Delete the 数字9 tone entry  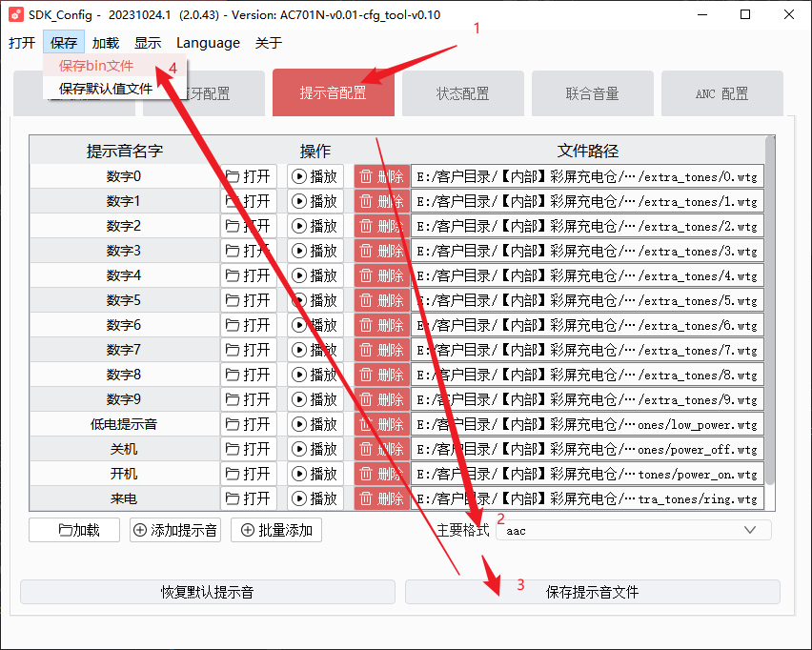click(x=381, y=399)
